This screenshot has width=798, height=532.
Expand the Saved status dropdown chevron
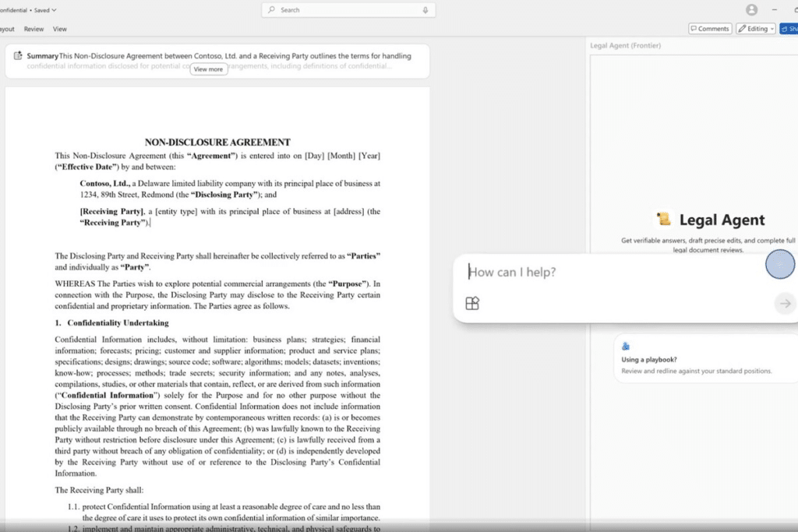click(54, 10)
